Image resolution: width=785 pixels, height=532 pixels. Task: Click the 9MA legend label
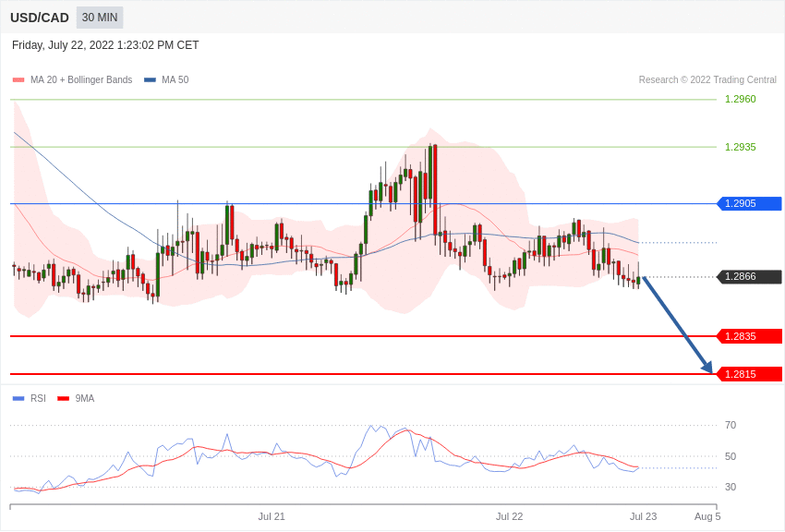click(x=85, y=398)
